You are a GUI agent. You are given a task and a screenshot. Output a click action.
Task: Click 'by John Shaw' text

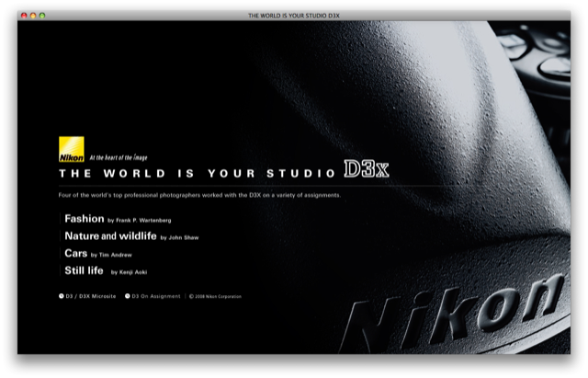(180, 237)
